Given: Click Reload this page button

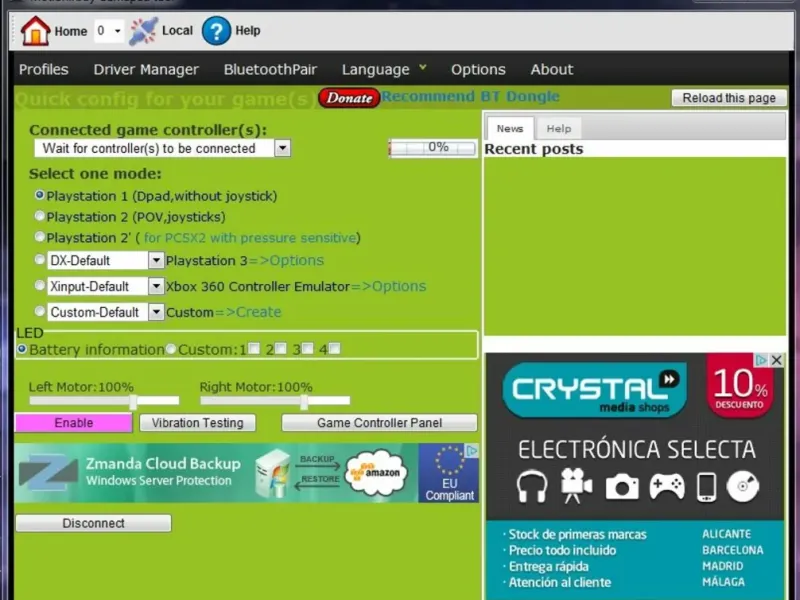Looking at the screenshot, I should (x=729, y=98).
